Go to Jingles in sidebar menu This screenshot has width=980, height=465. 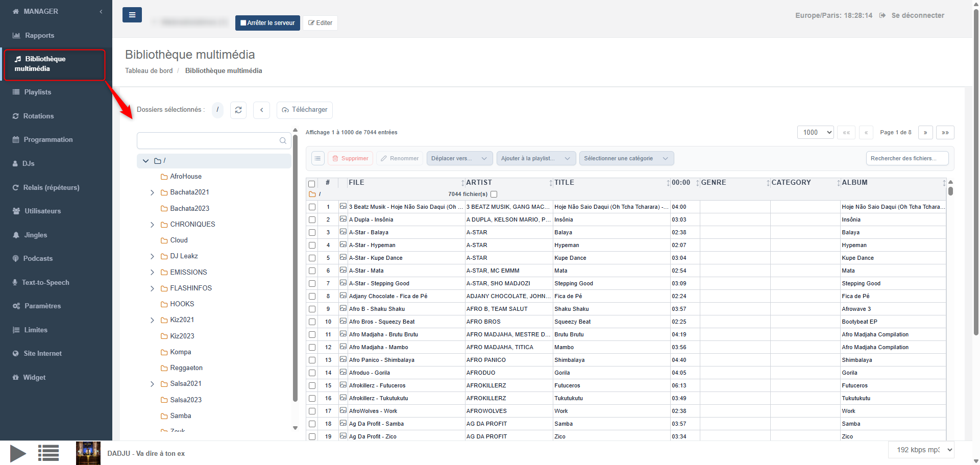click(x=35, y=235)
